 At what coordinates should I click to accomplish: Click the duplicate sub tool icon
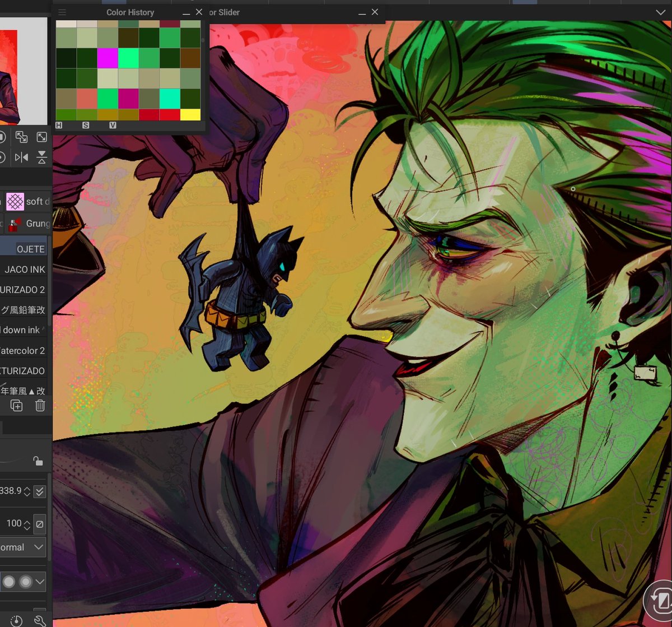17,406
